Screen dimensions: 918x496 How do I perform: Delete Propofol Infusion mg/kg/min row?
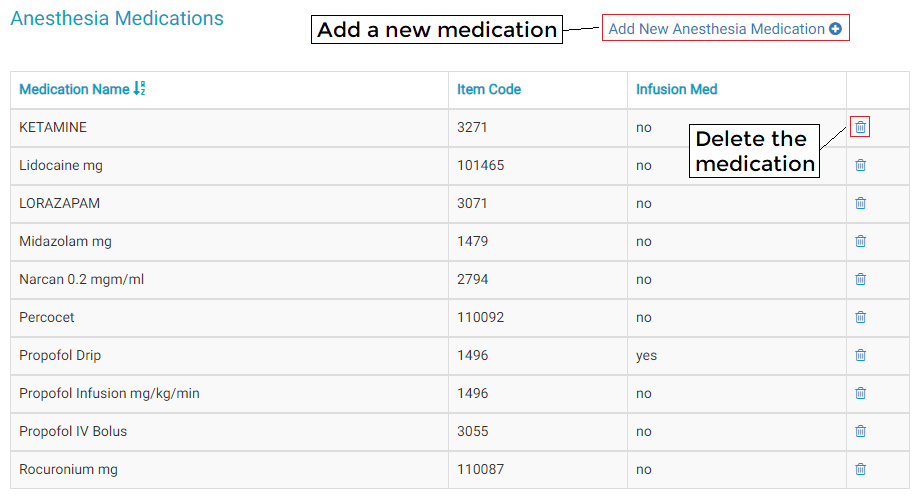pos(860,393)
